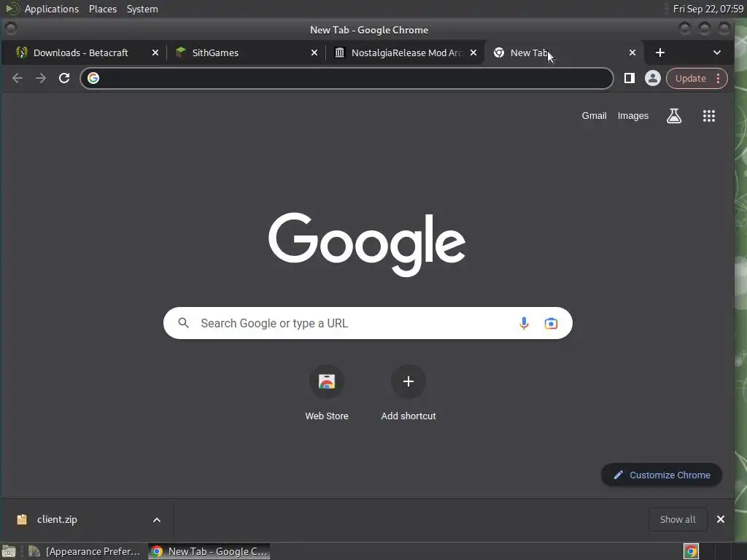The image size is (747, 560).
Task: Reload the page
Action: (x=64, y=78)
